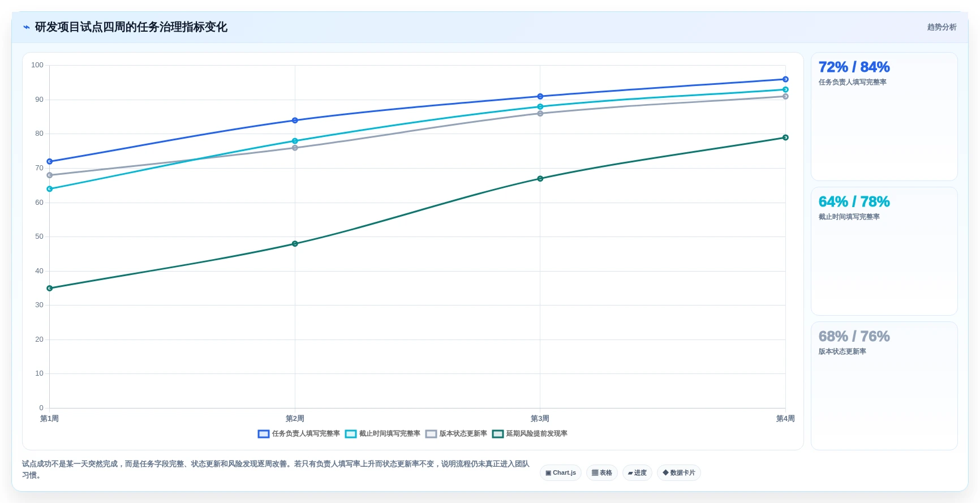Click the 第2周 point on gray line (76)
This screenshot has width=980, height=503.
pos(295,148)
